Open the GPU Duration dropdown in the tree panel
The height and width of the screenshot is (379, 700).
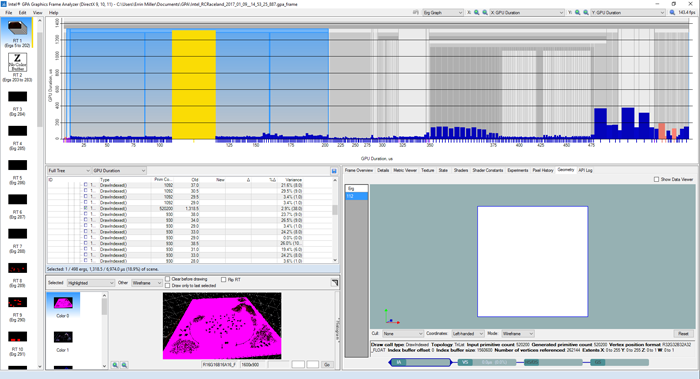pos(119,171)
